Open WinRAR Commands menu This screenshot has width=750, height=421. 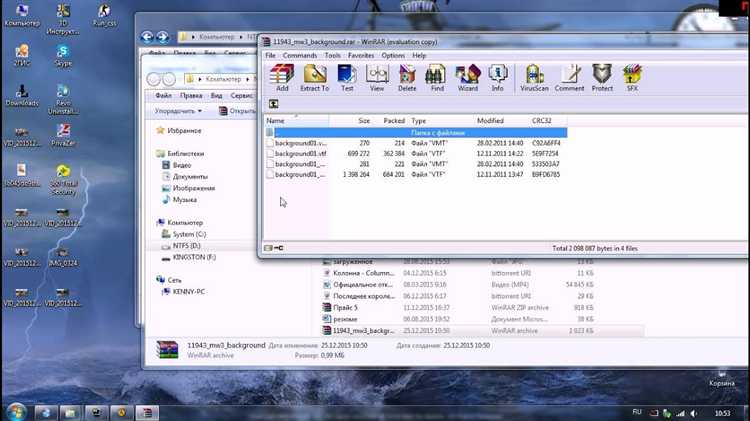pyautogui.click(x=300, y=55)
